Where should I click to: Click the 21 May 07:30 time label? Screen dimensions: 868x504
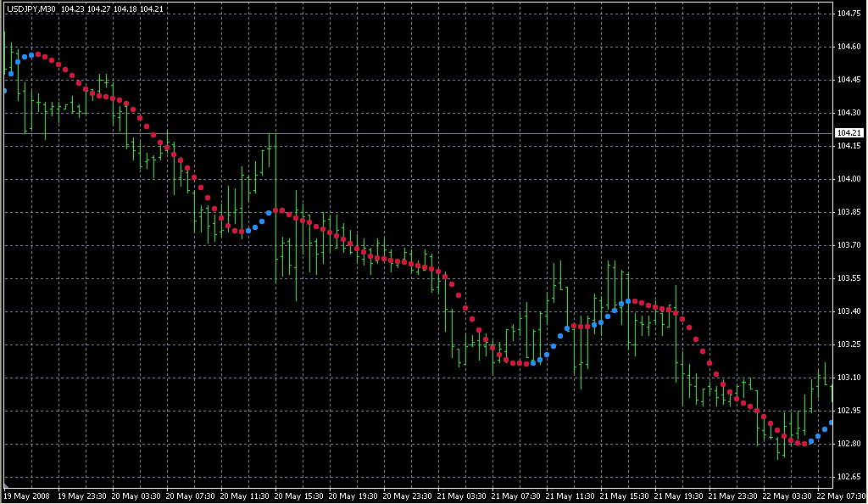pos(515,496)
